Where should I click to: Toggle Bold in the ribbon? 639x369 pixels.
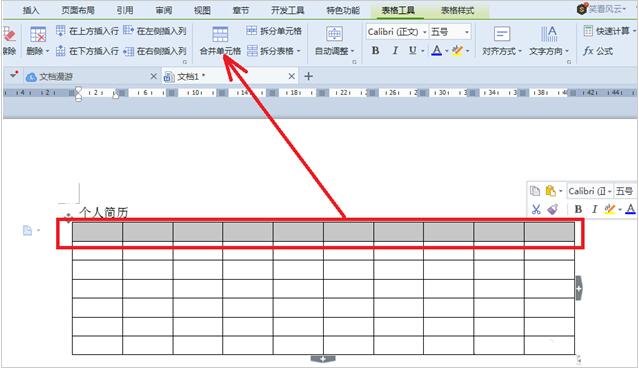click(x=375, y=51)
